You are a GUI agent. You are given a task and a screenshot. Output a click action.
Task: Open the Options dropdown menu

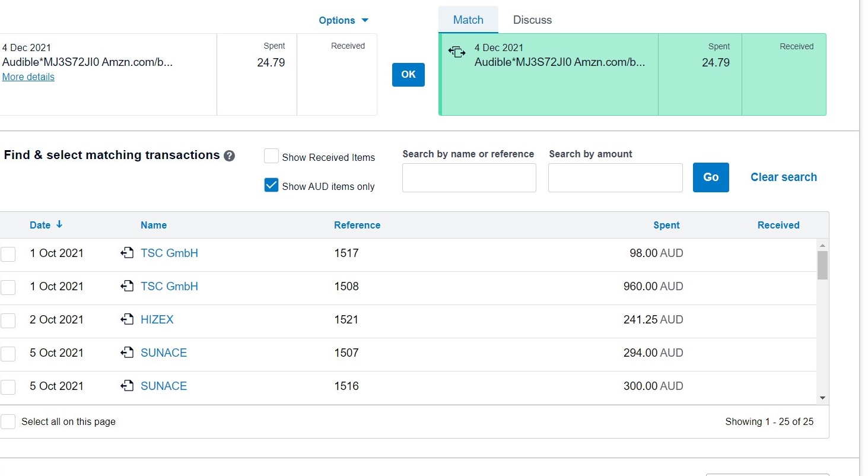click(344, 21)
